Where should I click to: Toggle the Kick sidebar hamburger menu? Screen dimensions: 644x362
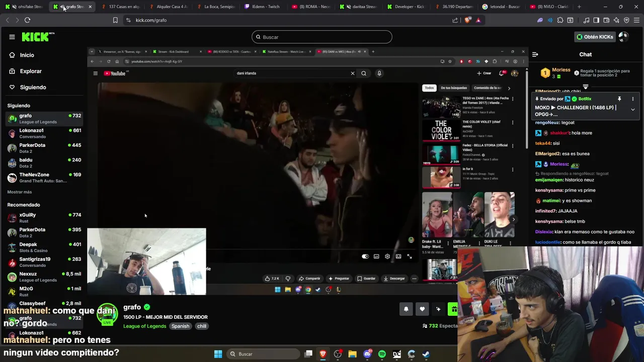coord(12,37)
